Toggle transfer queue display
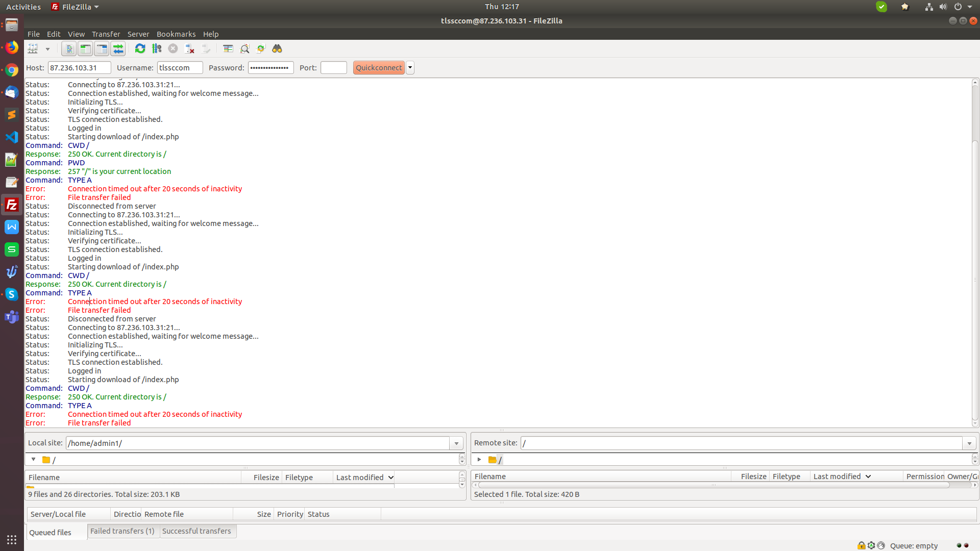Screen dimensions: 980x551 coord(118,49)
